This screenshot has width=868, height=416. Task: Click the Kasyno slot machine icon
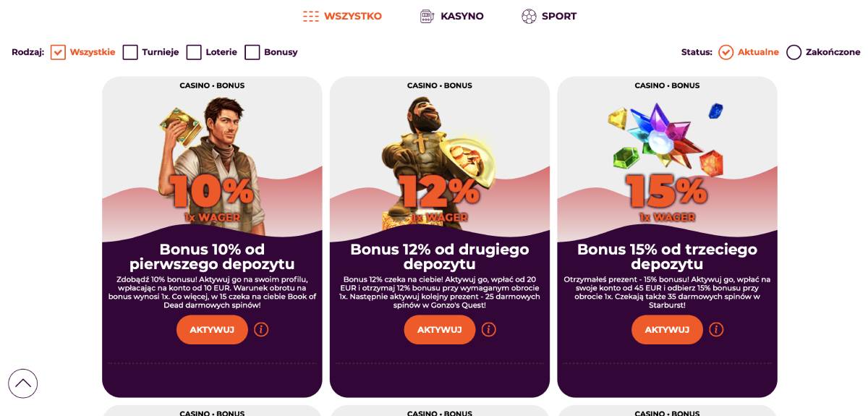[427, 16]
